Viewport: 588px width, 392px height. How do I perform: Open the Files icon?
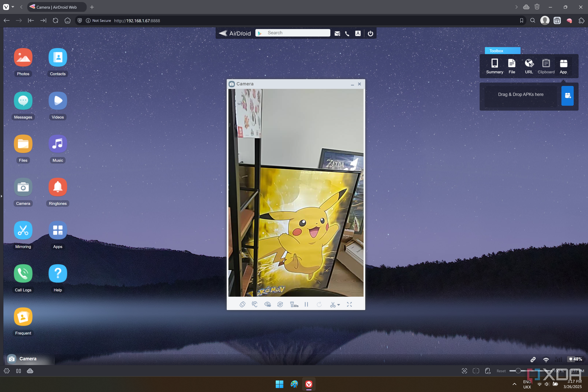(23, 144)
